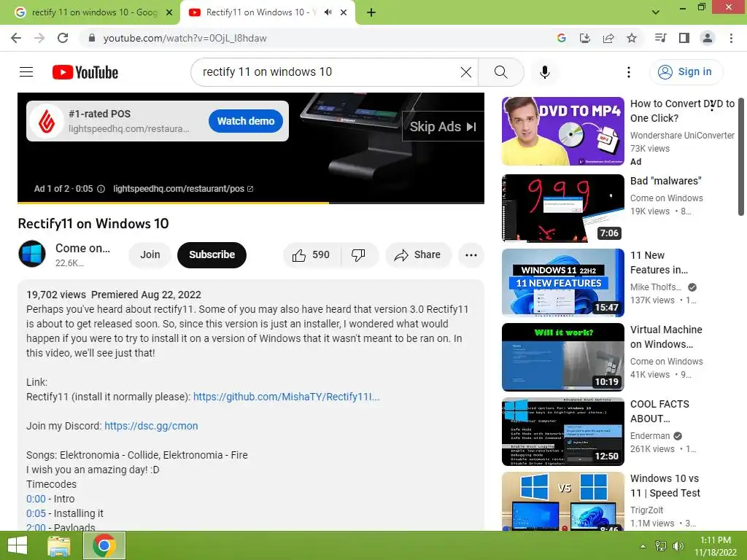Click the Join membership button

150,255
